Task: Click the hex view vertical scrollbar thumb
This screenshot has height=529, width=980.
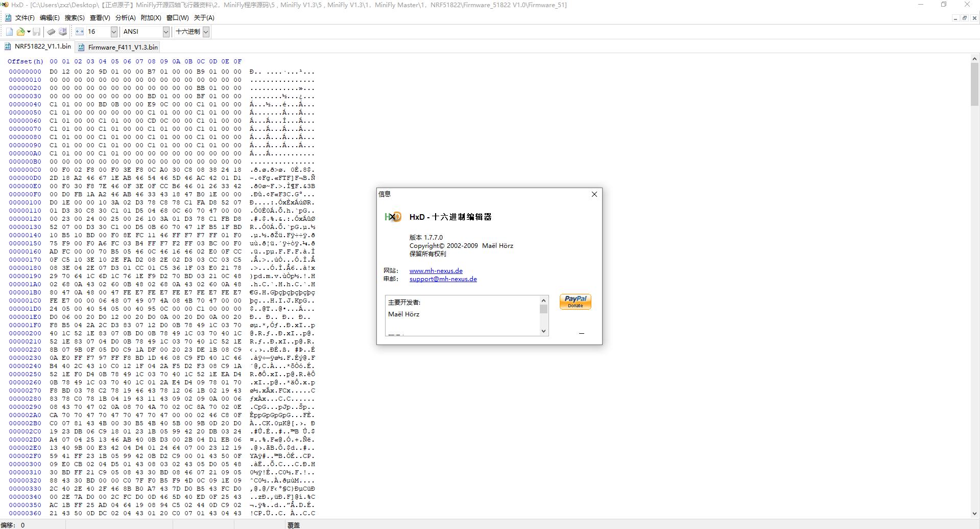Action: [974, 85]
